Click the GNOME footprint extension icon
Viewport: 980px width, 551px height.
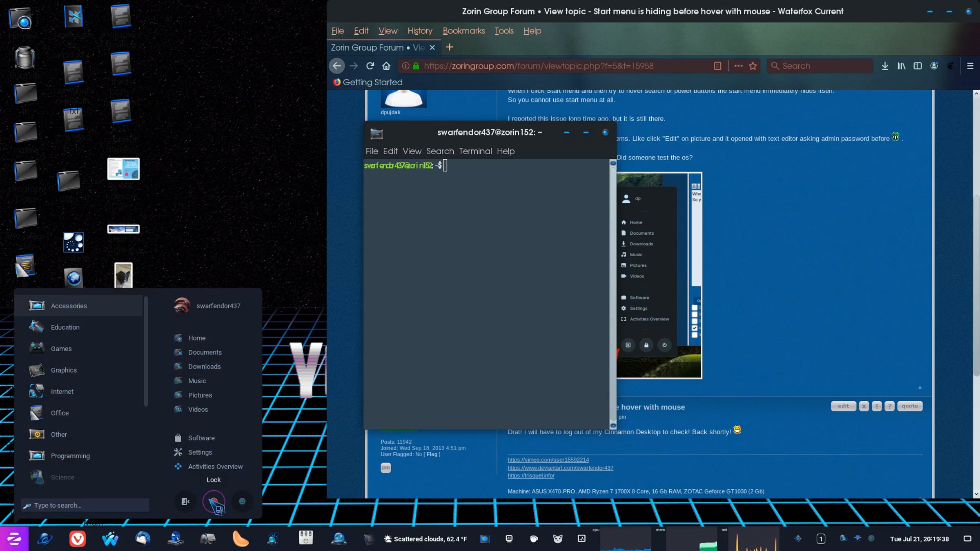[951, 66]
